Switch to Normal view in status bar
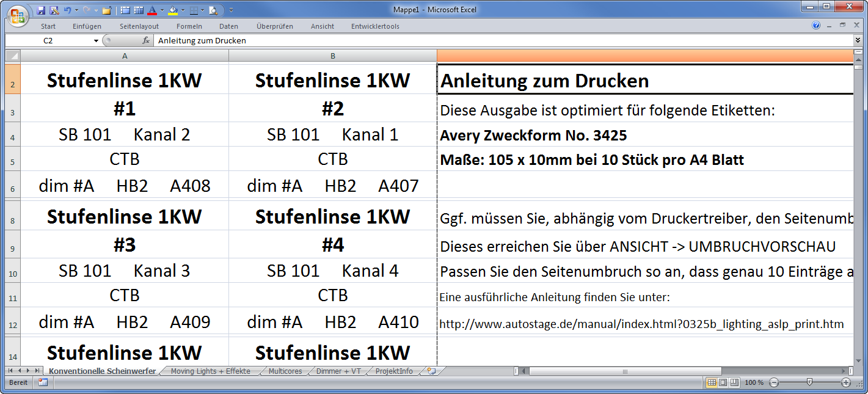Image resolution: width=868 pixels, height=394 pixels. 711,382
